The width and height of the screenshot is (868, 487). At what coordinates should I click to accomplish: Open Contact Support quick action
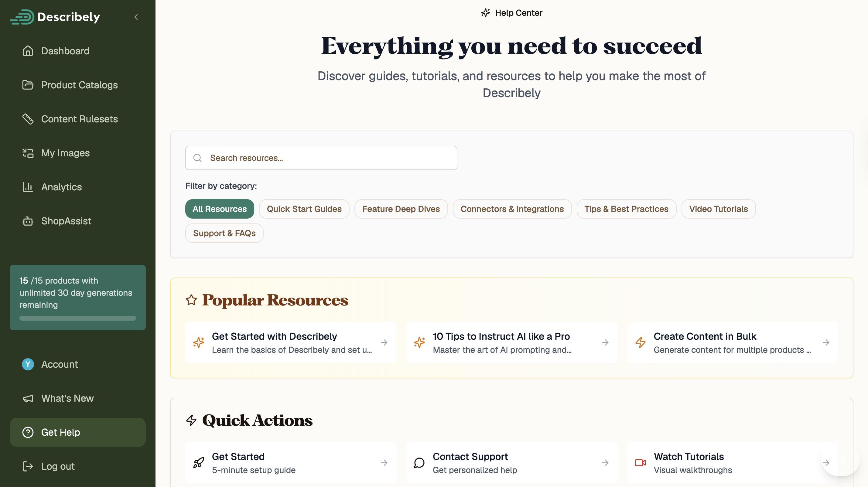pyautogui.click(x=511, y=463)
